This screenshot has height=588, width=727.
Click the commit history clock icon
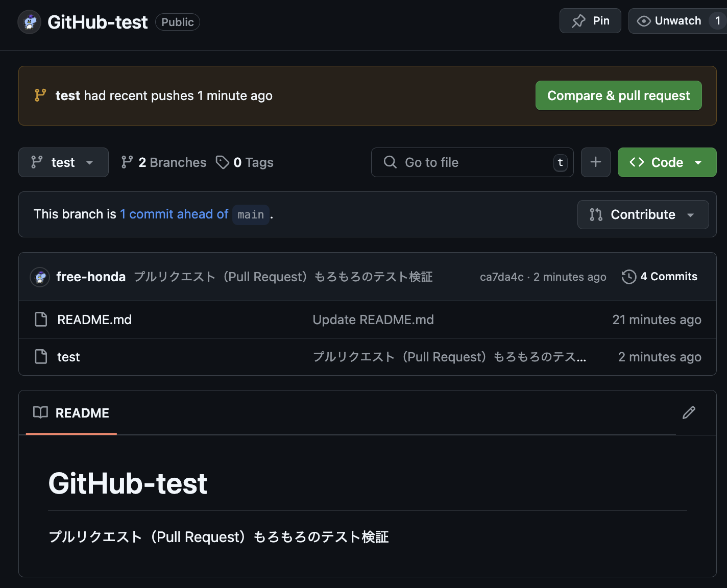(x=628, y=276)
